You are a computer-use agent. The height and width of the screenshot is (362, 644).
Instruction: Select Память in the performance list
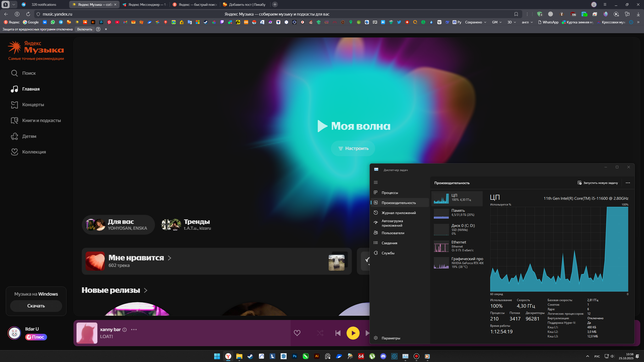[x=457, y=213]
